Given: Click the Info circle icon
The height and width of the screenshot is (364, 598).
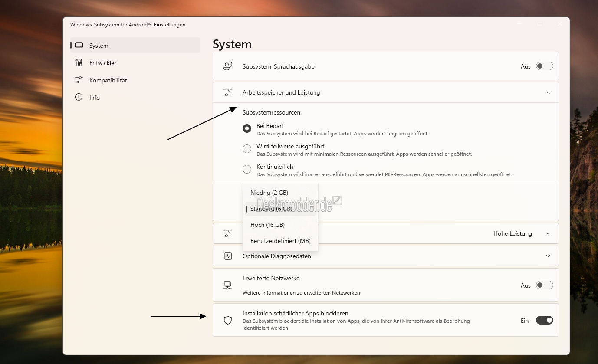Looking at the screenshot, I should tap(79, 98).
